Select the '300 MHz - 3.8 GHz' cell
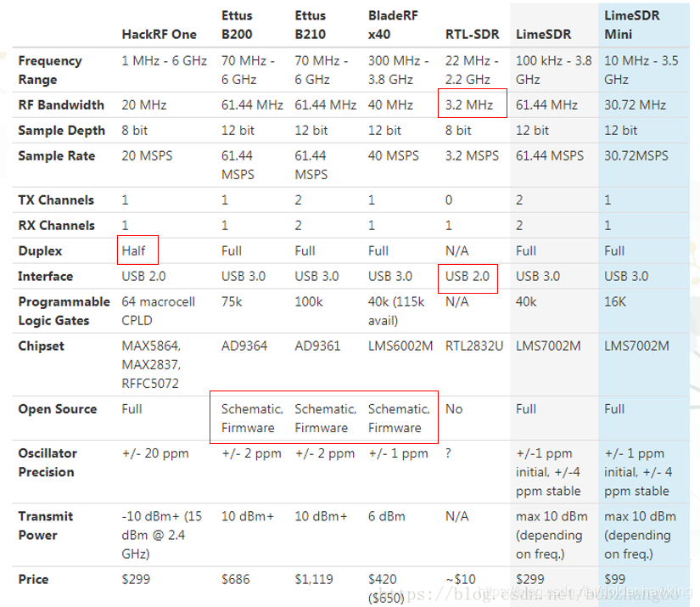 tap(398, 70)
